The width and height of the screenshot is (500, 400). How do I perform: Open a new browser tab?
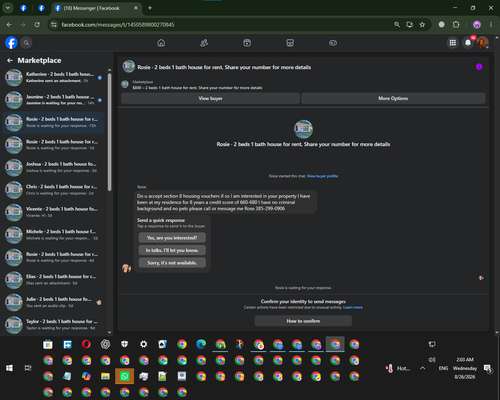pyautogui.click(x=150, y=8)
